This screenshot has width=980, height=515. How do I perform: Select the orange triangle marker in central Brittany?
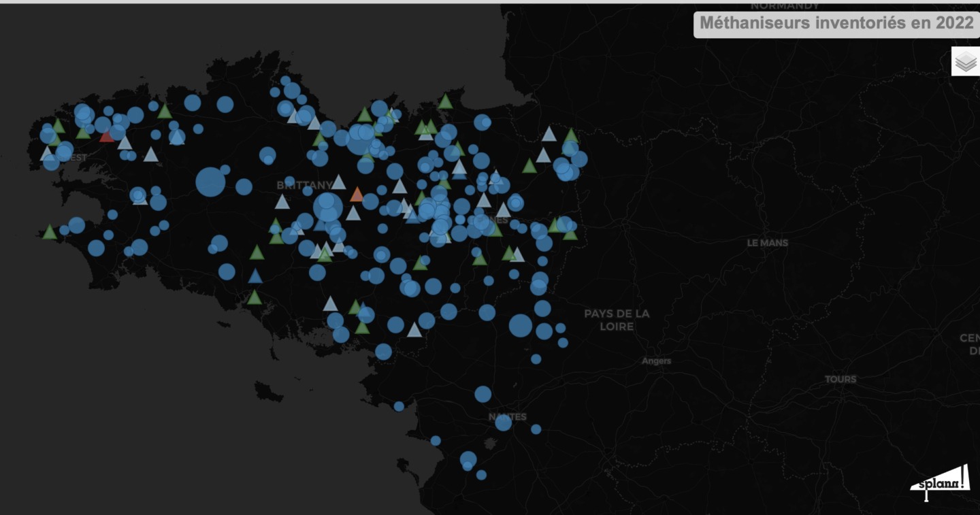(x=357, y=195)
